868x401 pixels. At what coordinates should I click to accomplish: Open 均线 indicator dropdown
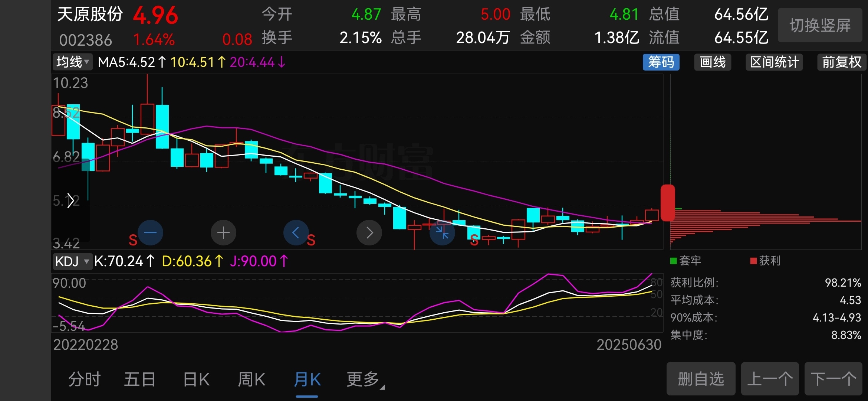click(x=72, y=62)
